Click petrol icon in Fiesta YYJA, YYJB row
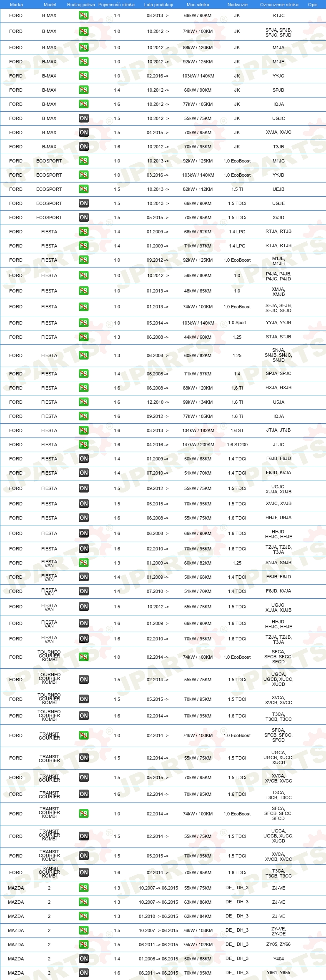The height and width of the screenshot is (980, 326). pos(84,323)
